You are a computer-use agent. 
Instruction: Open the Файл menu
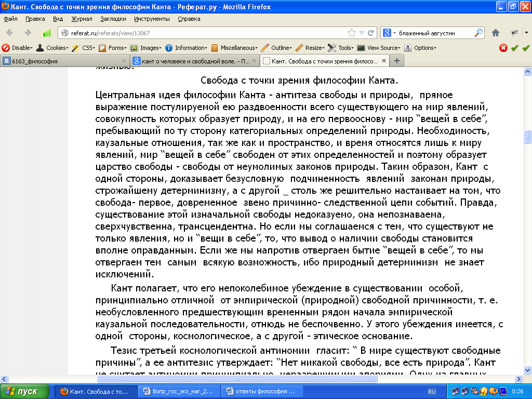pos(10,19)
